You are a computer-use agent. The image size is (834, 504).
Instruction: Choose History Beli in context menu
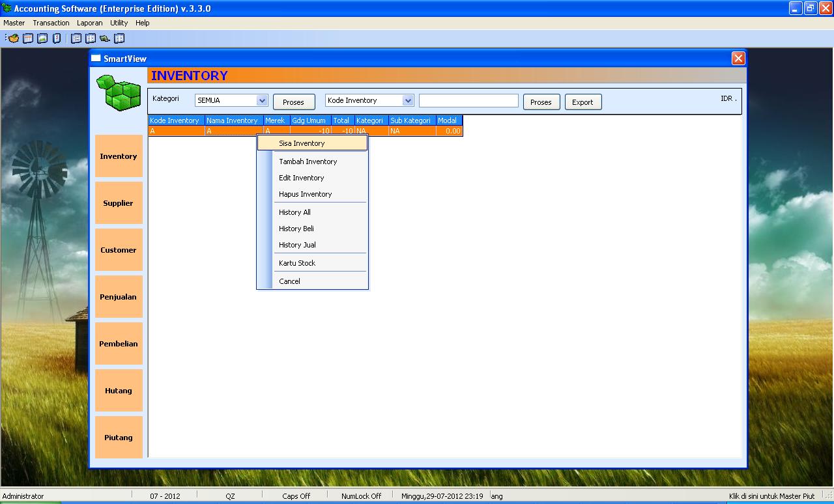click(313, 229)
